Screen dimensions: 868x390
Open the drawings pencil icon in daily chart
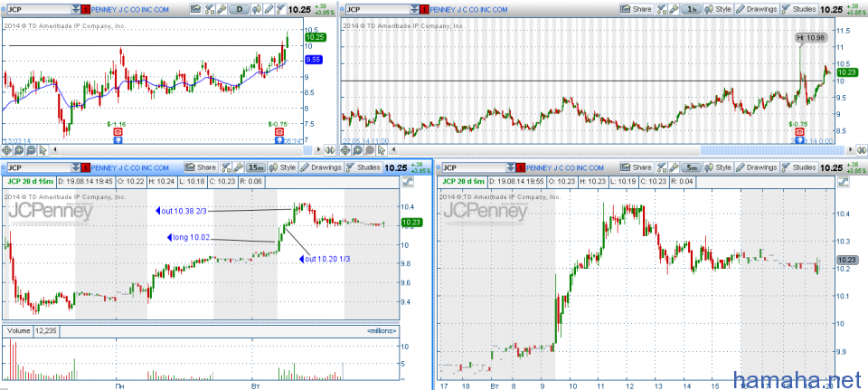pos(269,9)
